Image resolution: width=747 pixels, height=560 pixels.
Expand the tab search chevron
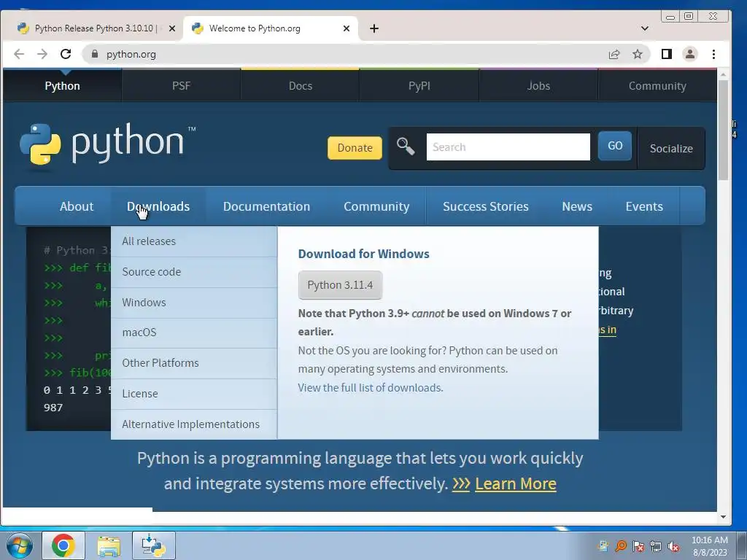(645, 28)
